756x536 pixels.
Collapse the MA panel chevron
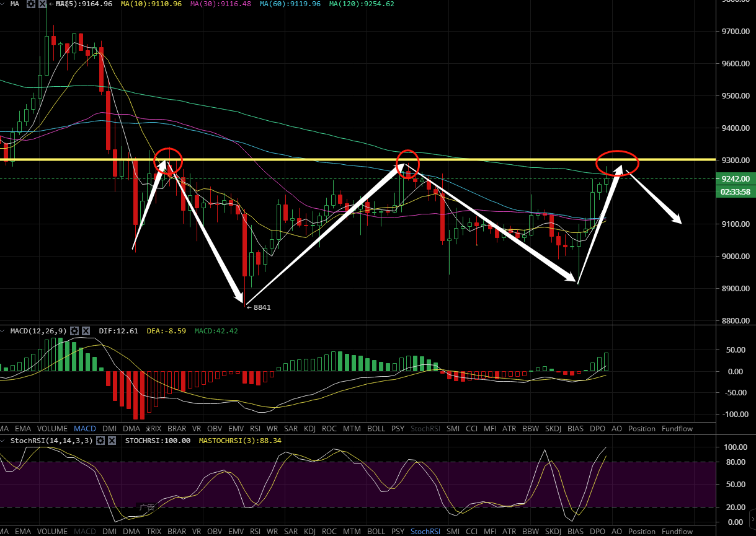pos(4,4)
